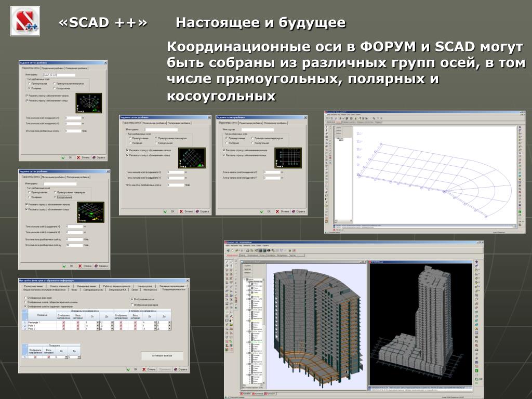The height and width of the screenshot is (399, 532).
Task: Click the green square icon low in the right toolbar
Action: tap(476, 370)
